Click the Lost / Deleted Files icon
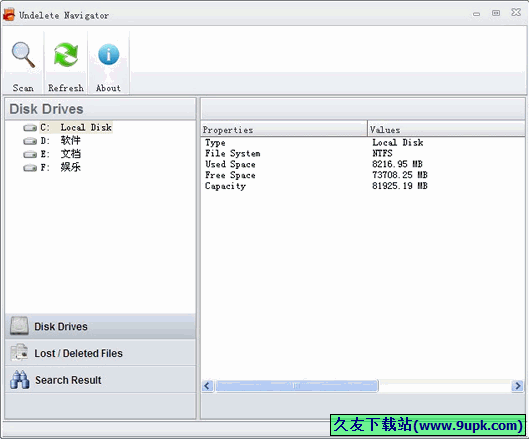 (19, 352)
